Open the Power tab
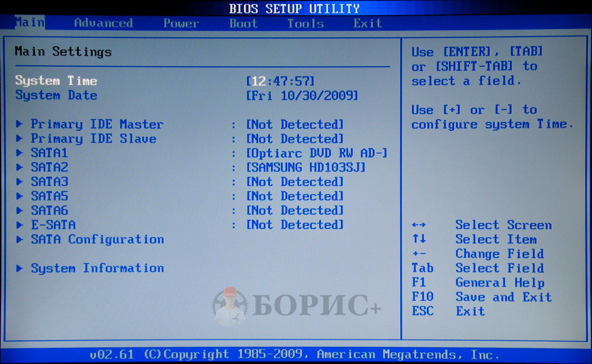This screenshot has height=364, width=592. click(x=181, y=24)
